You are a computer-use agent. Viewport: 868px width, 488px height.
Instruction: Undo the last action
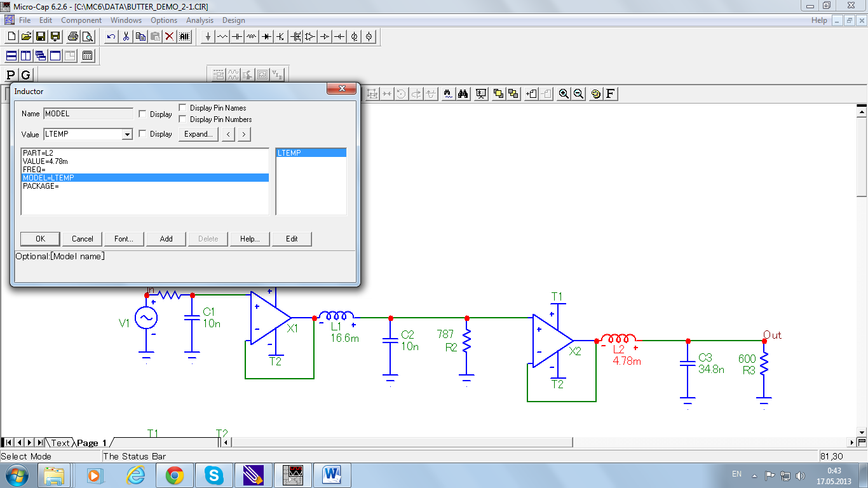(x=111, y=37)
